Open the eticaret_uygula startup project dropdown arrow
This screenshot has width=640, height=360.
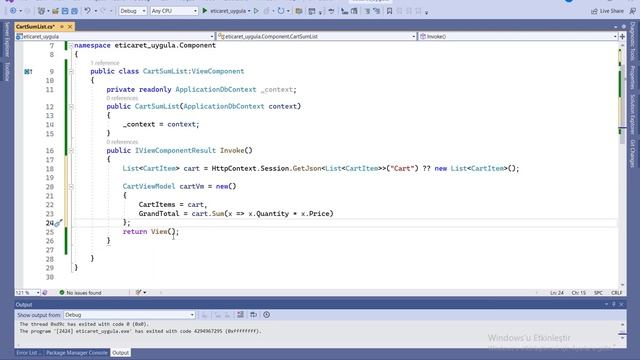[x=249, y=11]
